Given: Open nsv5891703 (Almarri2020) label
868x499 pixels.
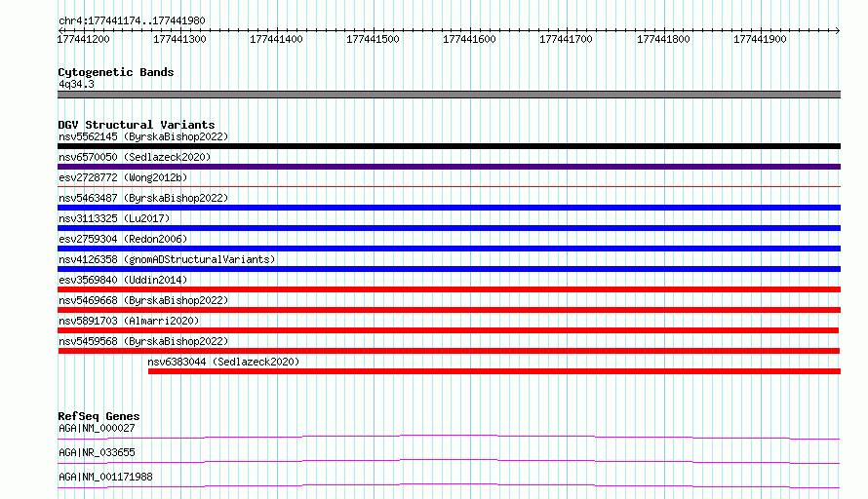Looking at the screenshot, I should [129, 321].
